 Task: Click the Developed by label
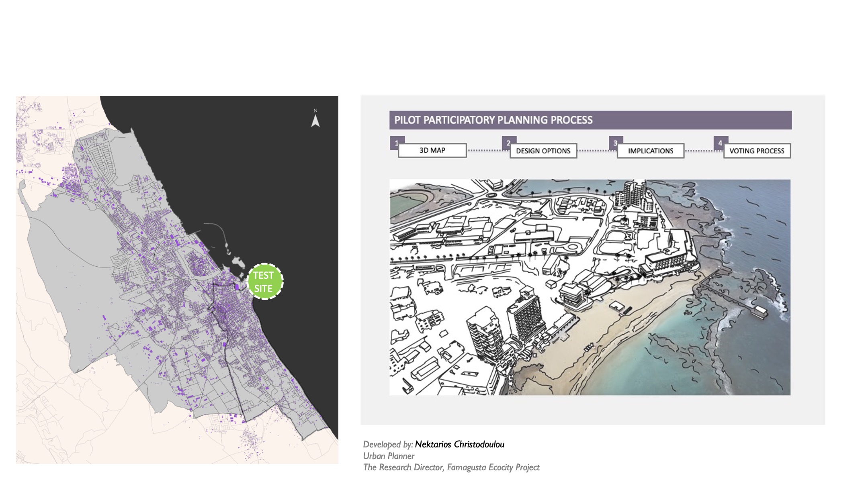(387, 444)
